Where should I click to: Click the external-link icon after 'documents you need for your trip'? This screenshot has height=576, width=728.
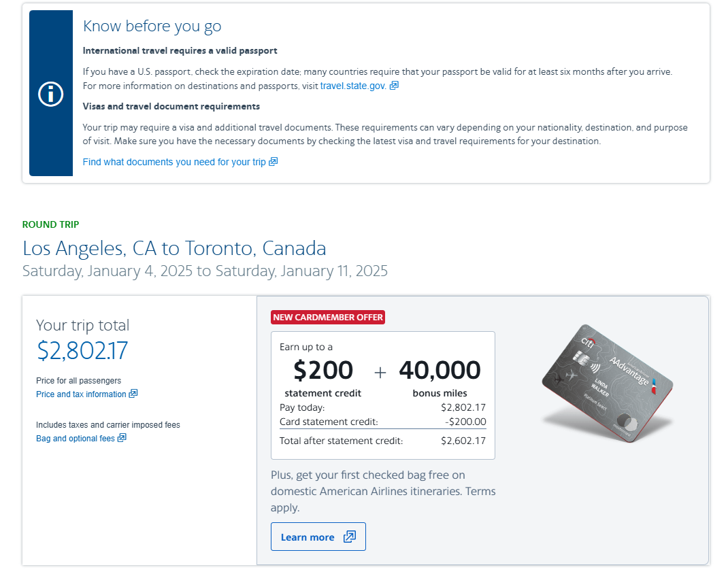[x=274, y=162]
